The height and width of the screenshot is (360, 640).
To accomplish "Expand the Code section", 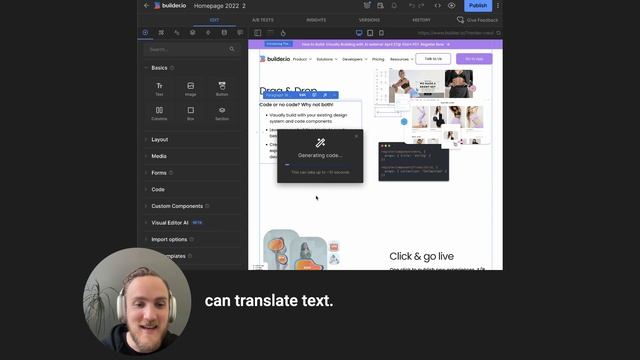I will click(x=158, y=190).
